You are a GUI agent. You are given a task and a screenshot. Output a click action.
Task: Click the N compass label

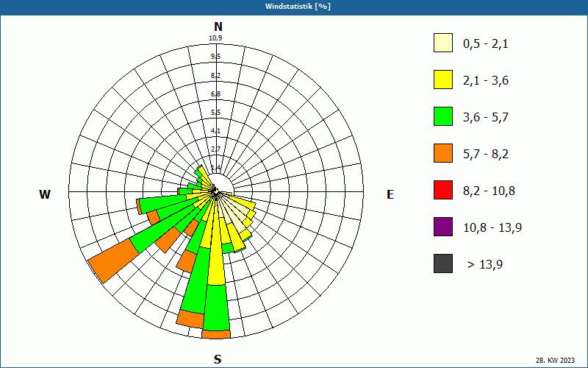pyautogui.click(x=218, y=26)
